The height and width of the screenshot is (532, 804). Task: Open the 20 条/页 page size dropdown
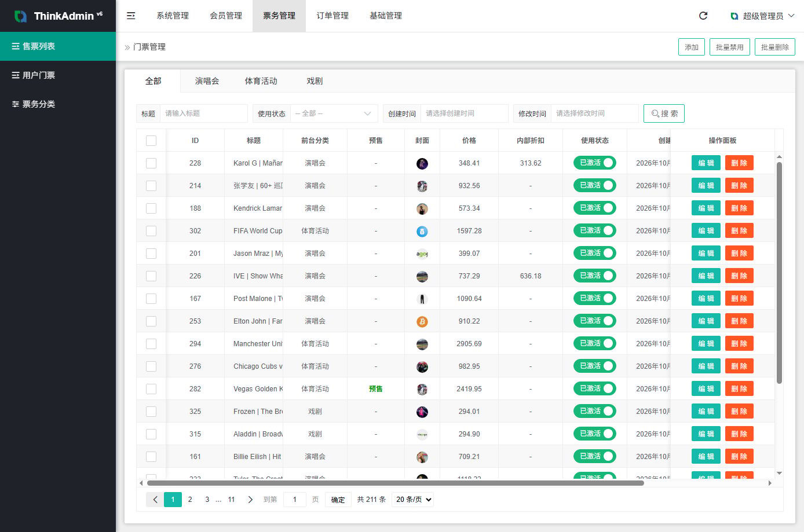coord(413,500)
